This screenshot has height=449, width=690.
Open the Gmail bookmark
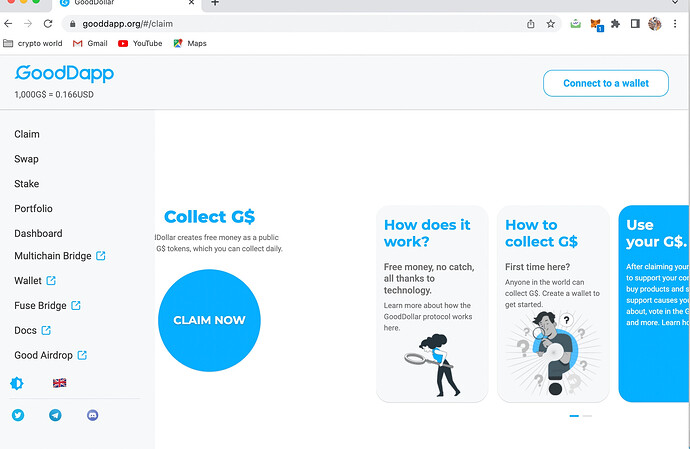coord(90,43)
